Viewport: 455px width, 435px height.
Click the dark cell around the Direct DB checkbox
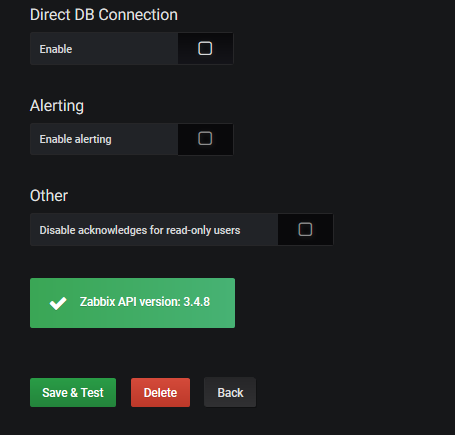point(205,48)
